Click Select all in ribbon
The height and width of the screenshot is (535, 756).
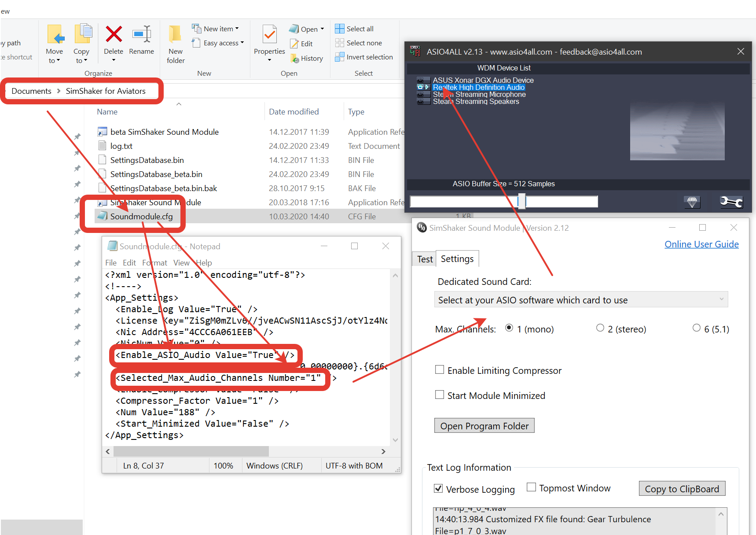[x=354, y=29]
